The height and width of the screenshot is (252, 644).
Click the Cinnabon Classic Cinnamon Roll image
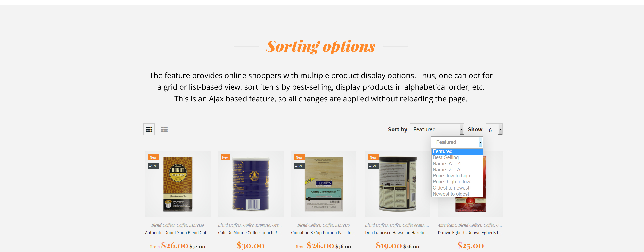click(324, 184)
